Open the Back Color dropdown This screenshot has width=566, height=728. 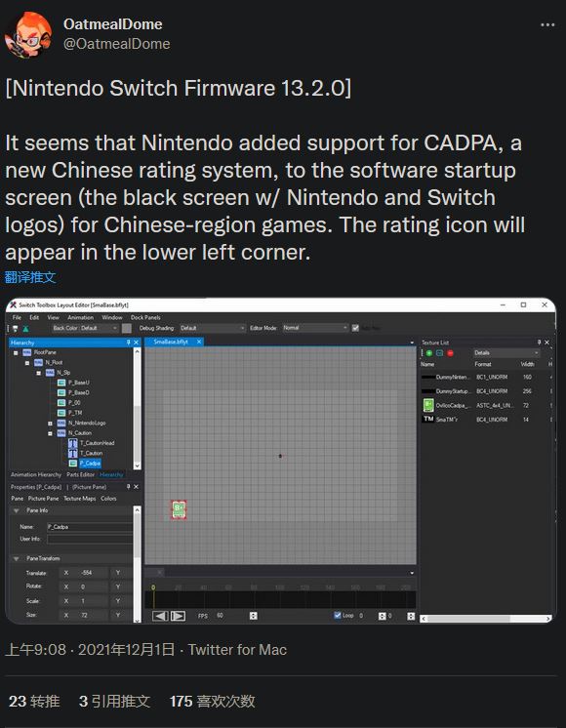tap(85, 328)
